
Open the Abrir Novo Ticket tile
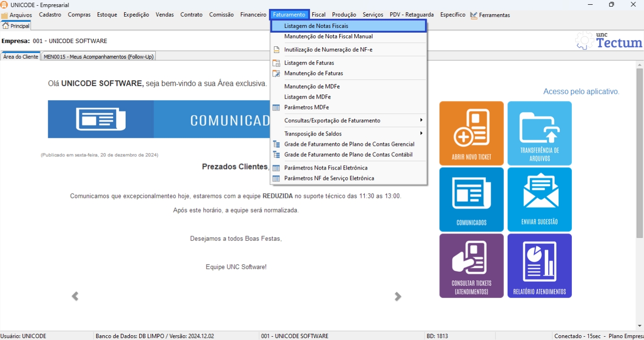471,133
